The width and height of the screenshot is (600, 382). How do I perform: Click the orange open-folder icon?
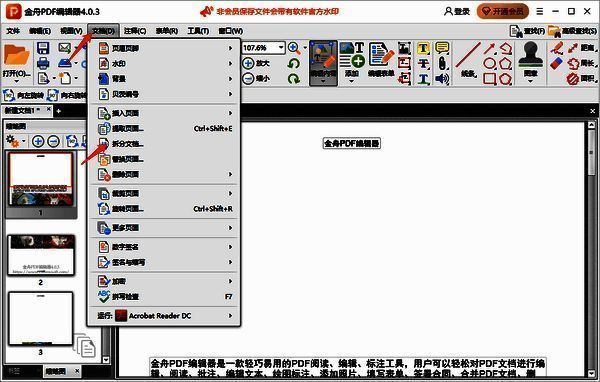pyautogui.click(x=16, y=56)
